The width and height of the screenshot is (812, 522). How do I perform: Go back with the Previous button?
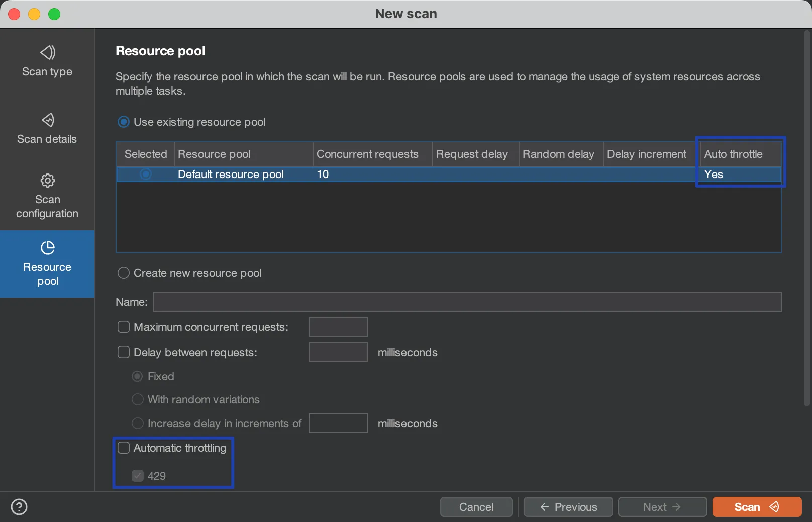tap(568, 507)
